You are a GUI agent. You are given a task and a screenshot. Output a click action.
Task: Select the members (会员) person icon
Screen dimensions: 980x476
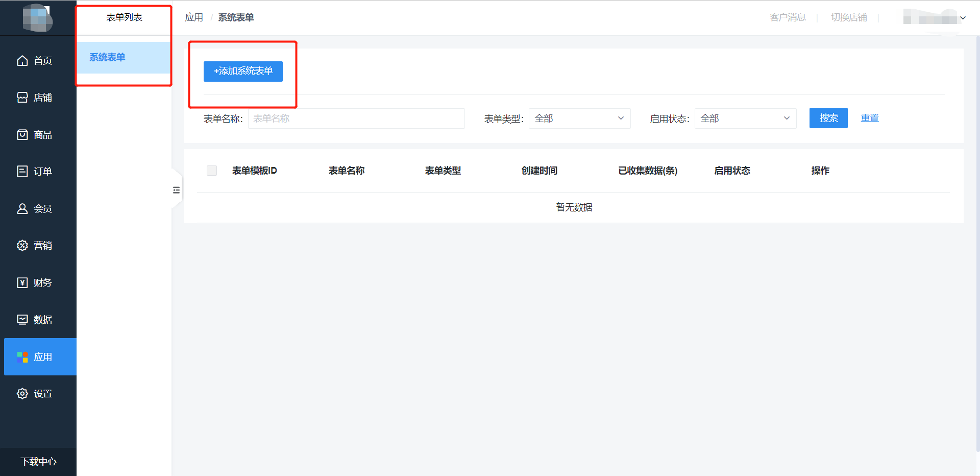coord(22,209)
